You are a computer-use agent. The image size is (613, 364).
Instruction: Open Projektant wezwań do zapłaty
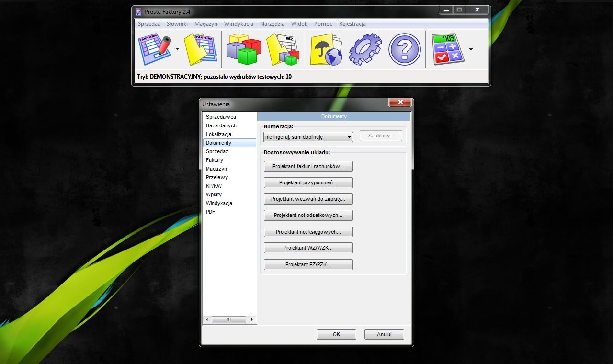click(x=308, y=199)
